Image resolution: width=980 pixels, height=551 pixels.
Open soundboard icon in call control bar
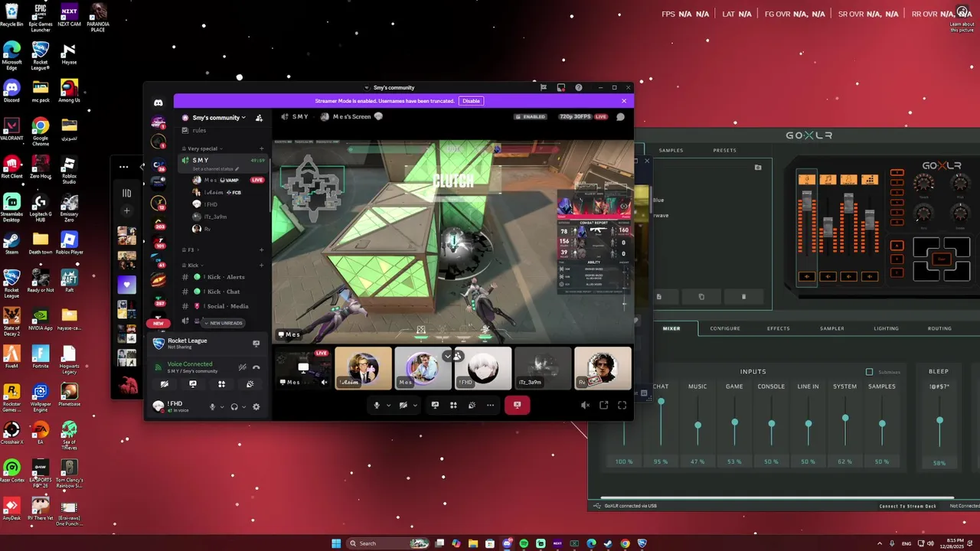pos(472,405)
